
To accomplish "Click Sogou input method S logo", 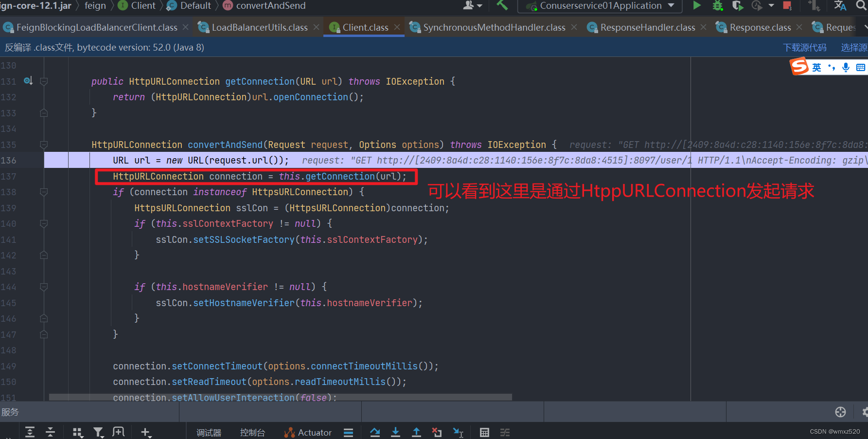I will 799,67.
